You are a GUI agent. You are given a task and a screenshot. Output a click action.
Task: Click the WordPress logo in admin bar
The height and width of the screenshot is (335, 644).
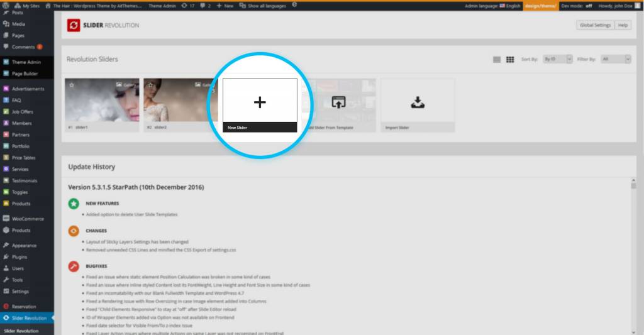click(5, 6)
